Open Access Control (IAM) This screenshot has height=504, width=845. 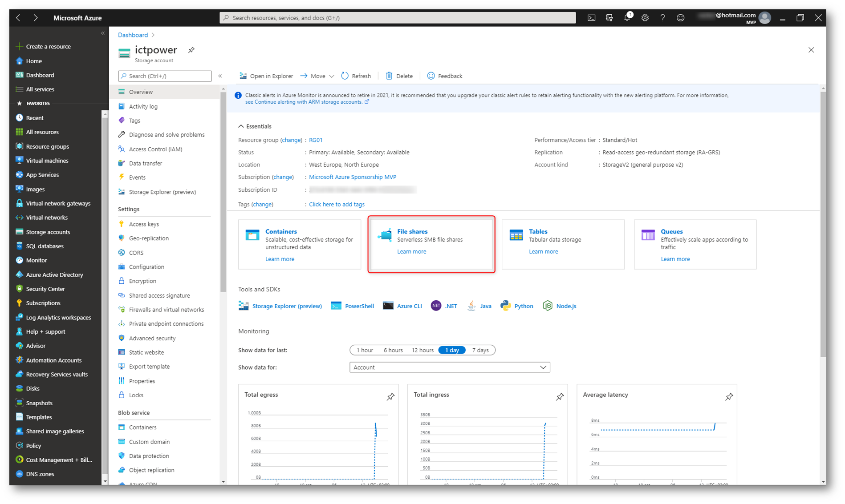155,149
